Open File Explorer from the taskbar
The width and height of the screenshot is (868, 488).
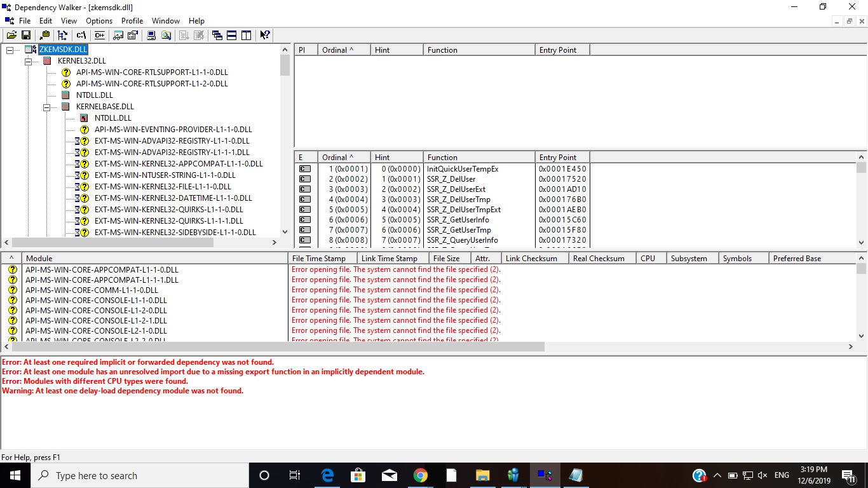(482, 475)
